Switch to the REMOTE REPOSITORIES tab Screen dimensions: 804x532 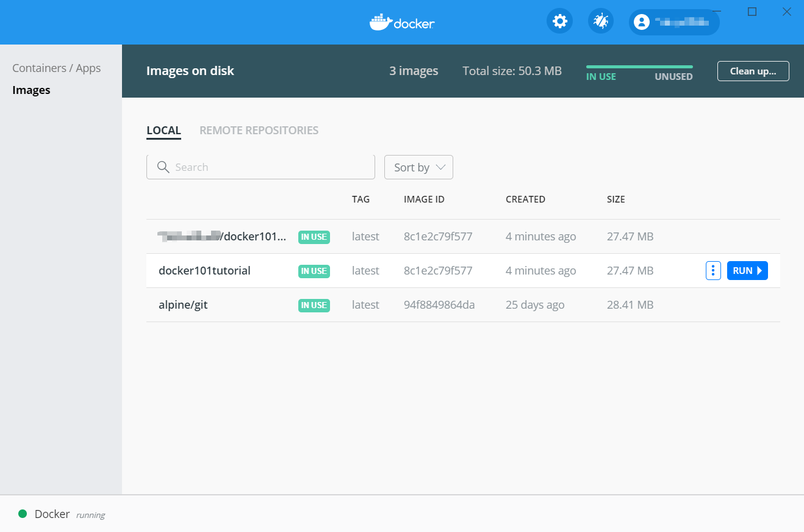pyautogui.click(x=259, y=131)
